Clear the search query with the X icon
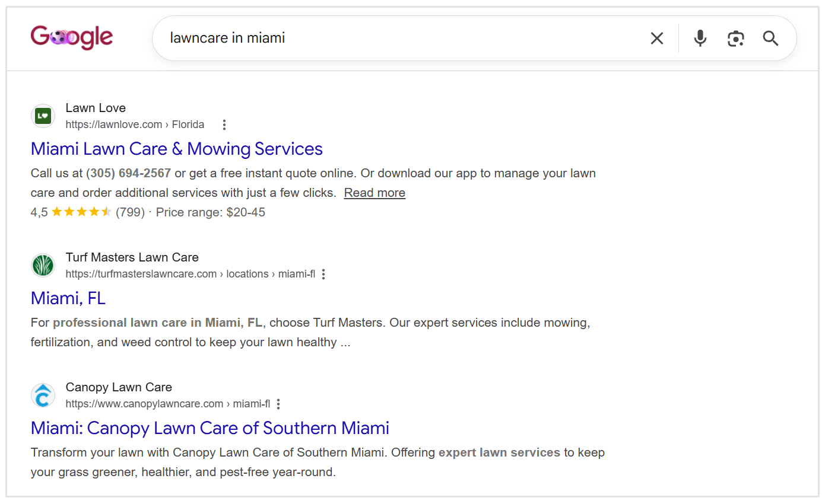Image resolution: width=825 pixels, height=504 pixels. 657,39
